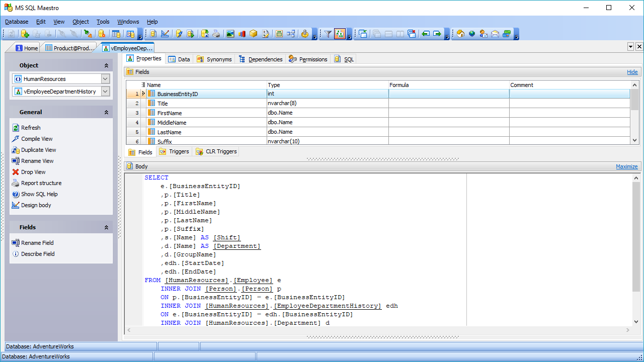Collapse the Object panel header chevron
The width and height of the screenshot is (644, 362).
click(106, 65)
